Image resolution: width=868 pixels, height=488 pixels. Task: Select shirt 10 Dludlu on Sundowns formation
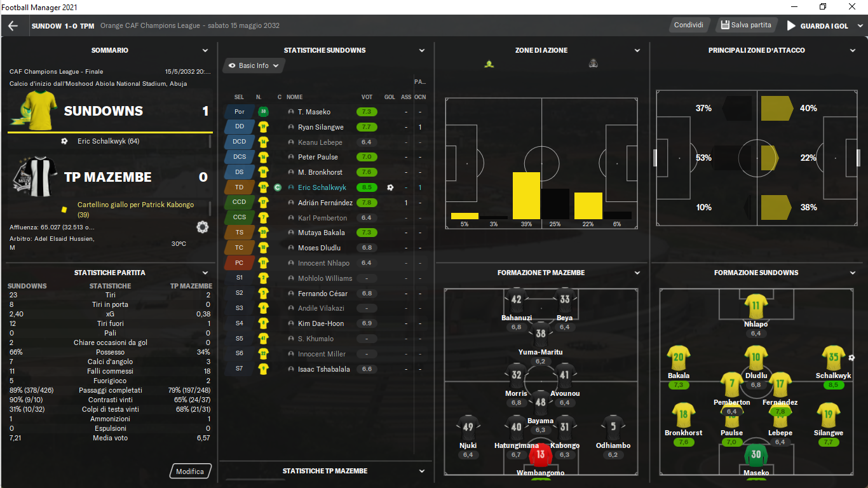click(x=756, y=358)
